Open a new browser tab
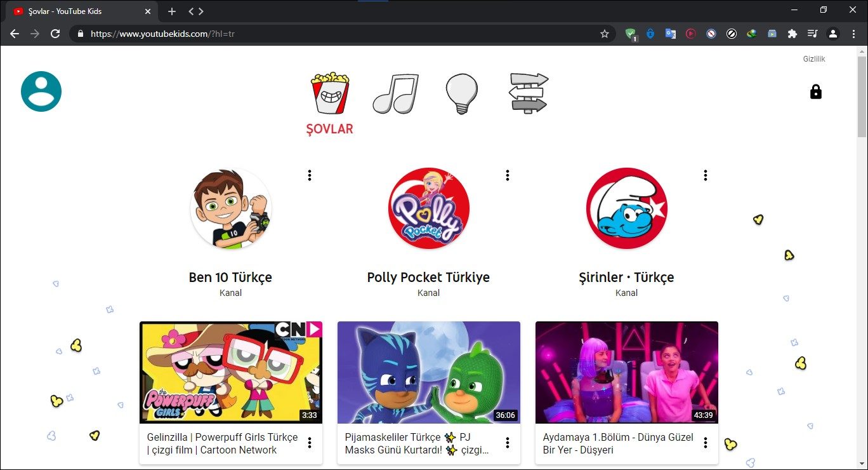 [172, 11]
